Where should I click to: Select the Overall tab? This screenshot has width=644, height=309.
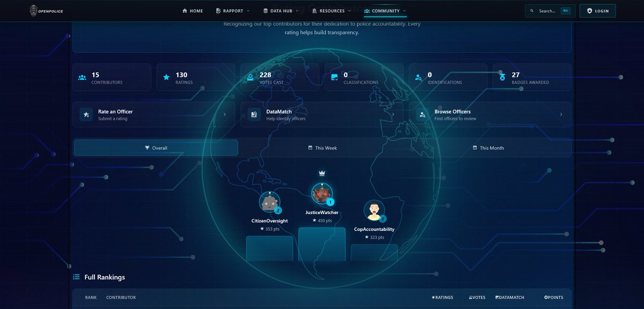click(x=156, y=148)
